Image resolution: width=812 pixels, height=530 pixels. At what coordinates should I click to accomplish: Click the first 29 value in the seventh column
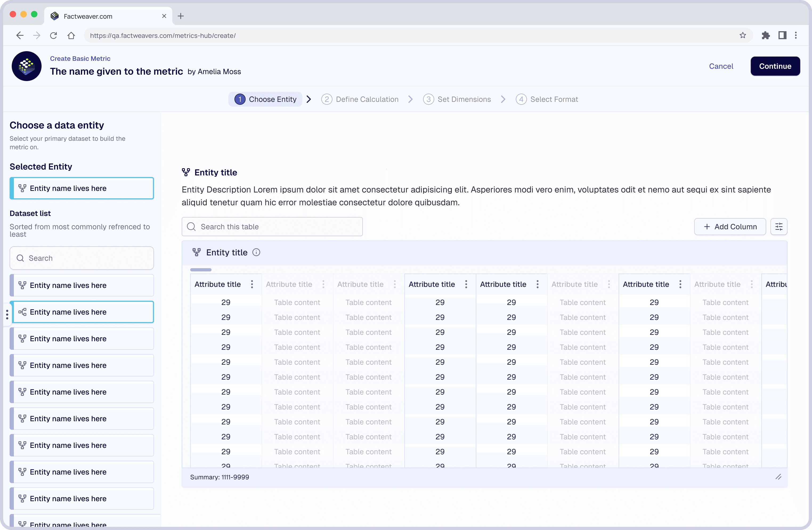tap(654, 302)
